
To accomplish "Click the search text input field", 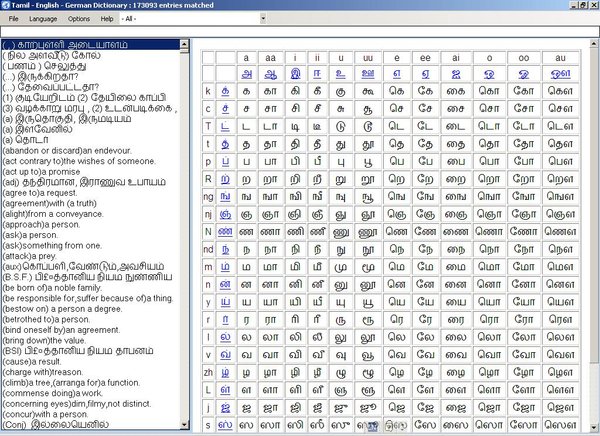I will click(x=300, y=32).
